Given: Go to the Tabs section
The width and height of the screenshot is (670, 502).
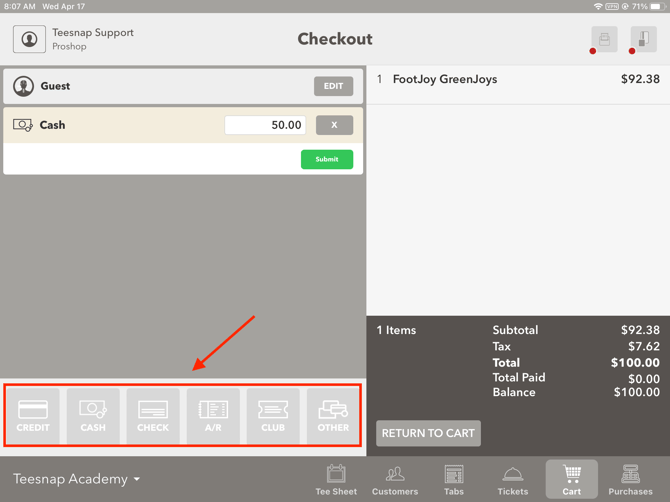Looking at the screenshot, I should click(x=454, y=480).
